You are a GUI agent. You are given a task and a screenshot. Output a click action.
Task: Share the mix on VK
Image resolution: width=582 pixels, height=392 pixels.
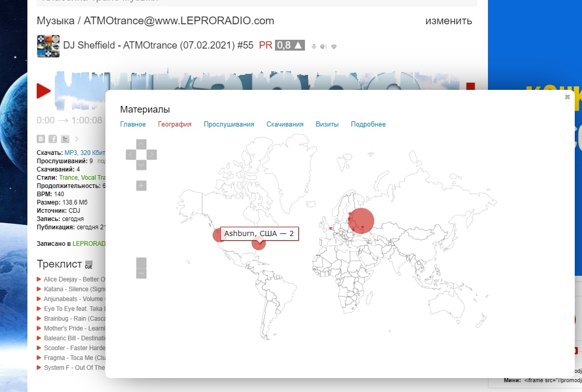pyautogui.click(x=41, y=139)
